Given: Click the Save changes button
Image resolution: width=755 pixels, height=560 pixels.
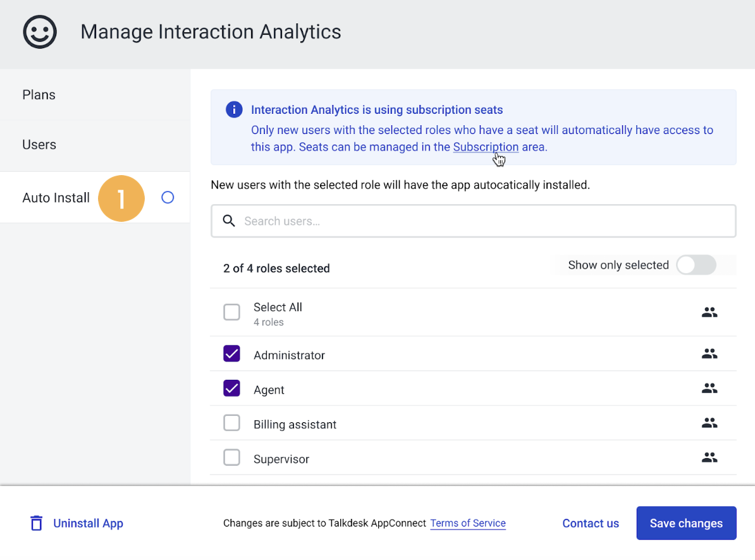Looking at the screenshot, I should point(686,523).
